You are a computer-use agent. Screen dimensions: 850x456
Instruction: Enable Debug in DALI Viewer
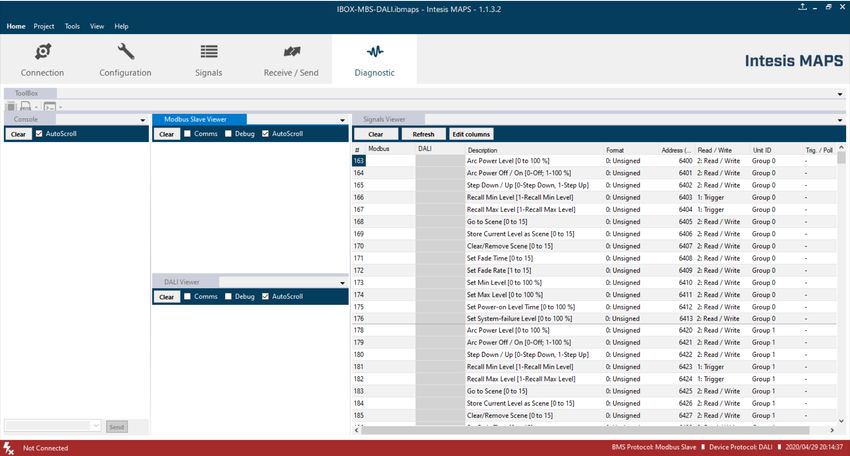(228, 296)
